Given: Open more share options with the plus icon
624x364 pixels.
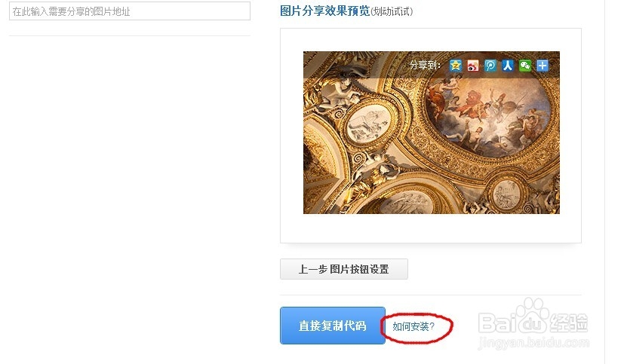Looking at the screenshot, I should point(542,65).
